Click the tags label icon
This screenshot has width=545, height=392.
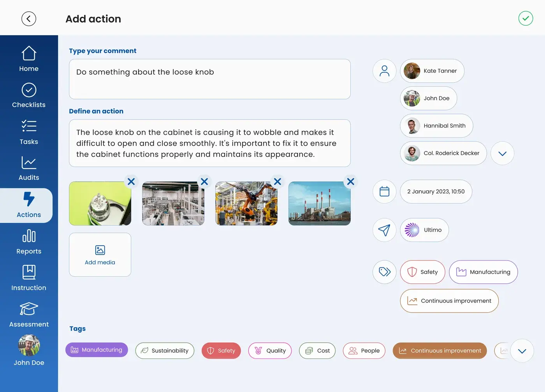(x=385, y=272)
